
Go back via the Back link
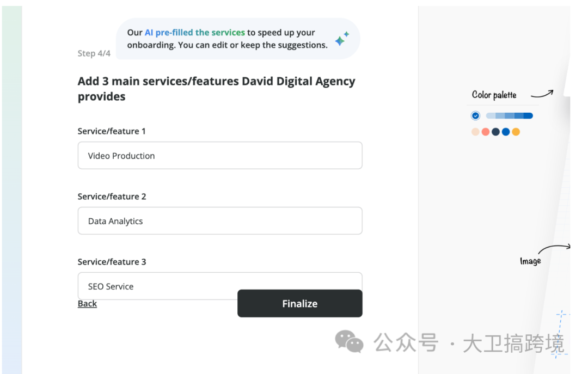87,304
